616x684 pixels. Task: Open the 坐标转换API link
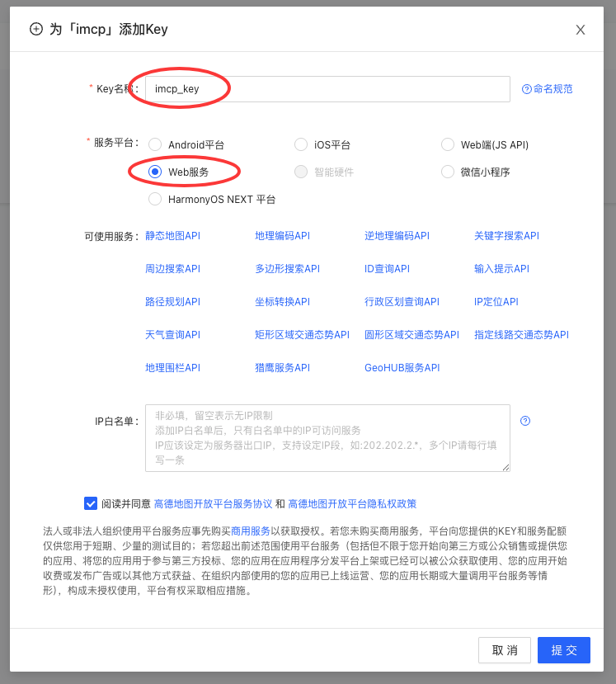[283, 302]
